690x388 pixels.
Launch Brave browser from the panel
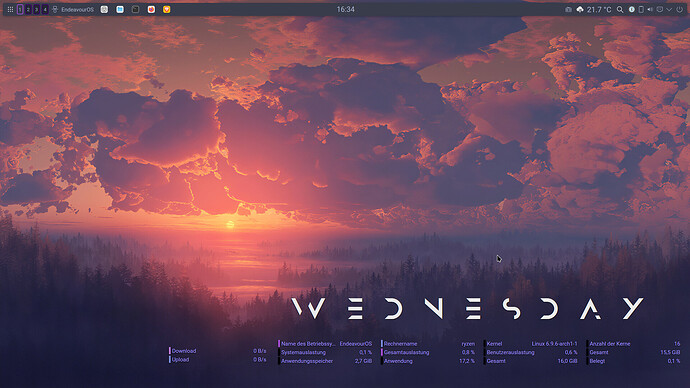166,9
